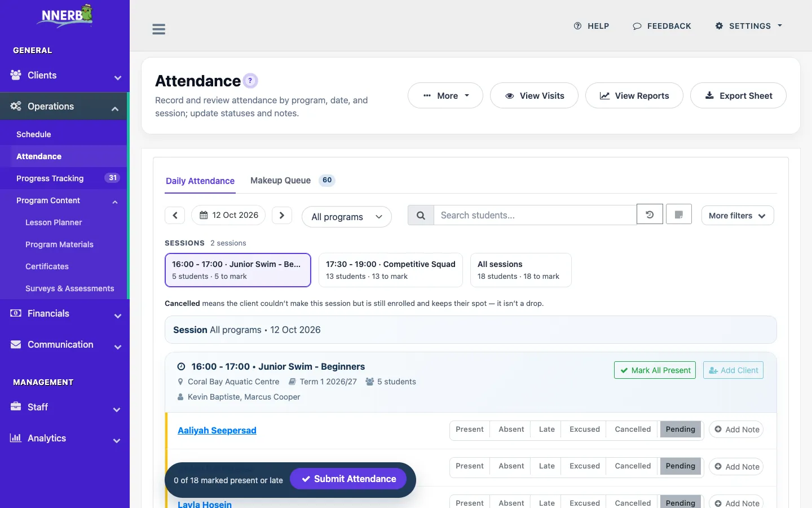Click the reset search history icon

pos(650,214)
